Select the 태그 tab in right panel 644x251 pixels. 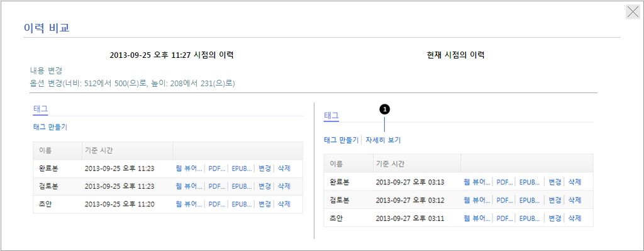tap(331, 116)
